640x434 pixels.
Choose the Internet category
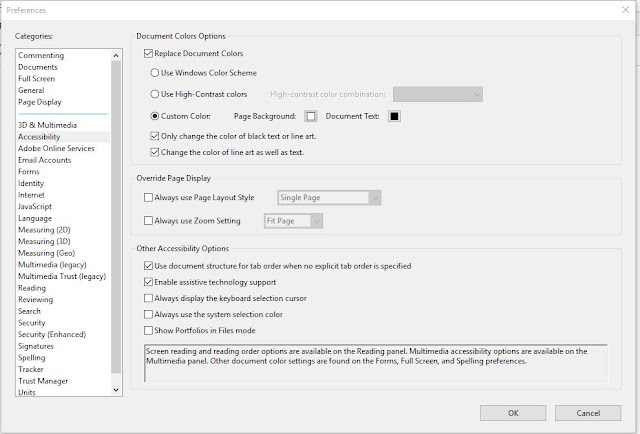[x=31, y=195]
